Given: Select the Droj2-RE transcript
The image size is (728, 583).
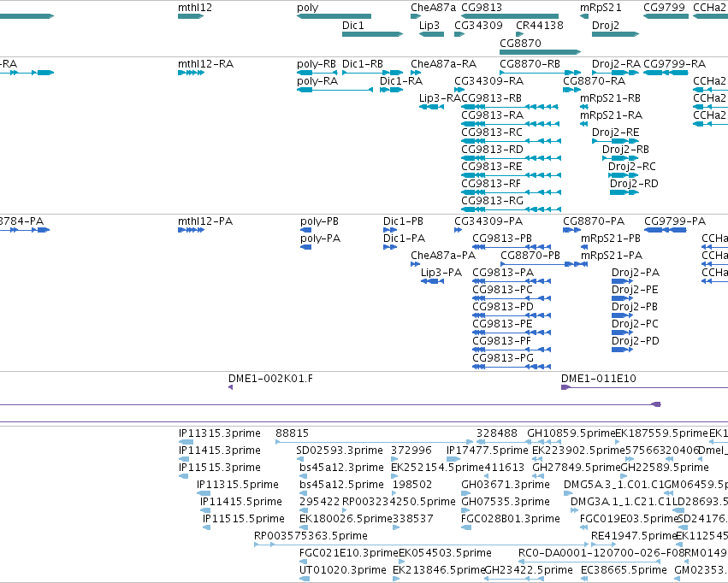Looking at the screenshot, I should [615, 132].
